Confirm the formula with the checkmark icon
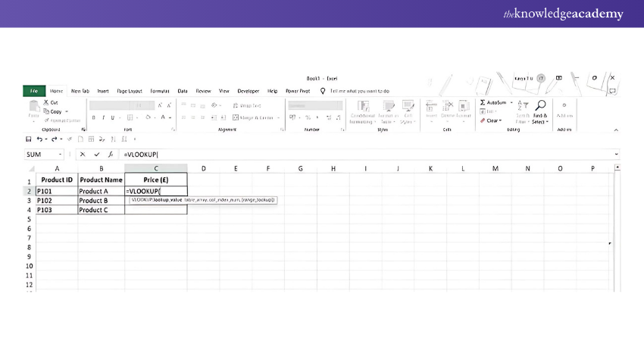This screenshot has height=341, width=644. tap(96, 154)
